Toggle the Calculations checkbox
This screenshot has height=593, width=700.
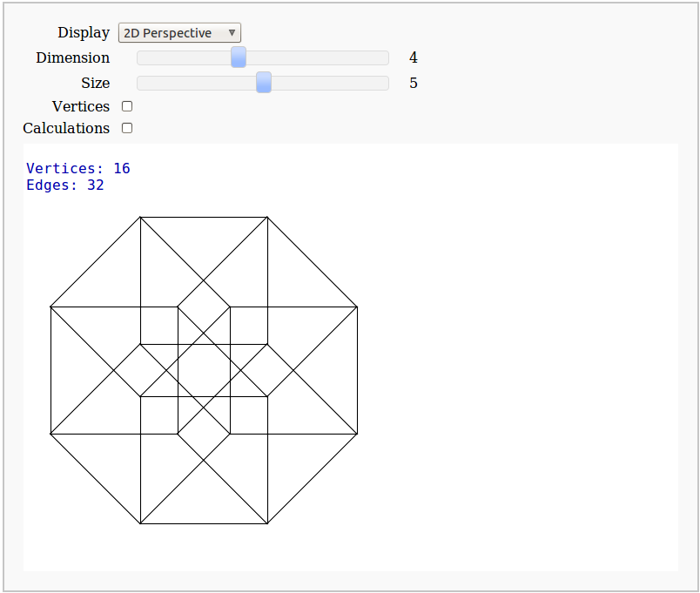point(127,128)
